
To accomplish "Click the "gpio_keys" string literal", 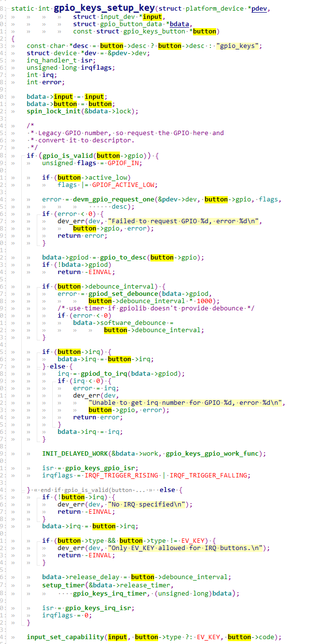I will [239, 46].
